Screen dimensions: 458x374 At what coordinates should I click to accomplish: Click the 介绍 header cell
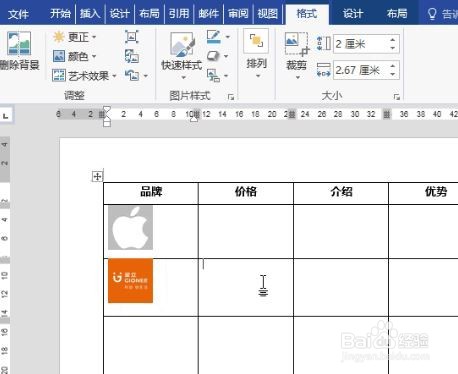click(341, 192)
